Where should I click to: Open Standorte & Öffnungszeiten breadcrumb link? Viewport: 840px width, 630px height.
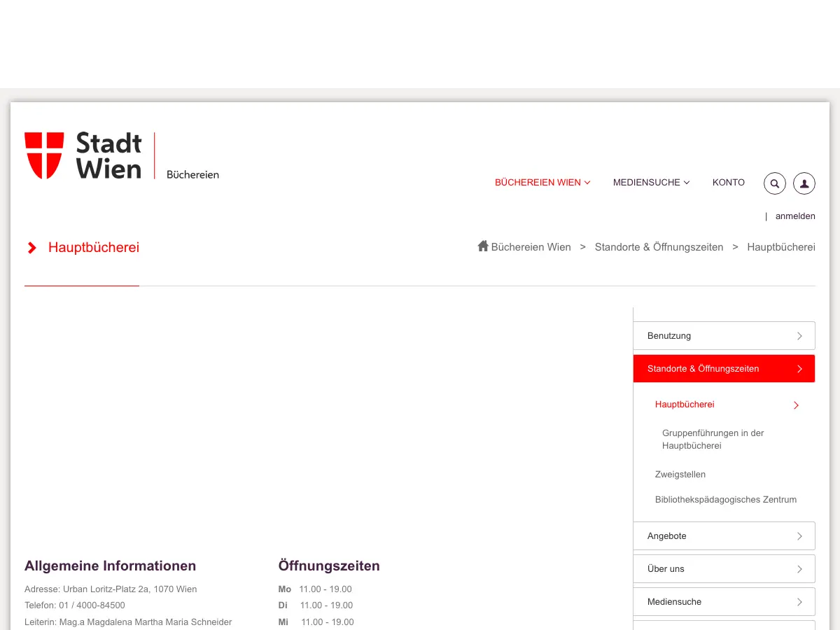pos(659,247)
